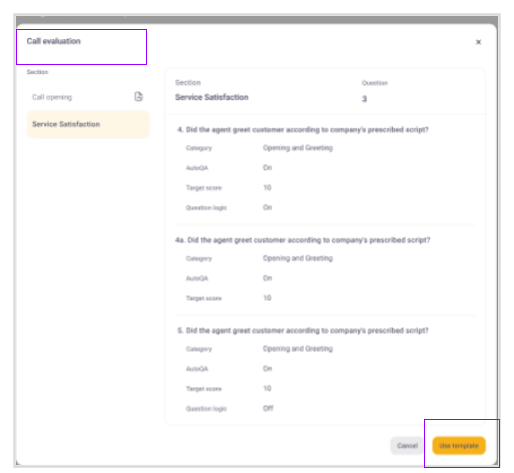Click the AutoQA On value under question 4
The image size is (514, 473).
click(x=267, y=168)
